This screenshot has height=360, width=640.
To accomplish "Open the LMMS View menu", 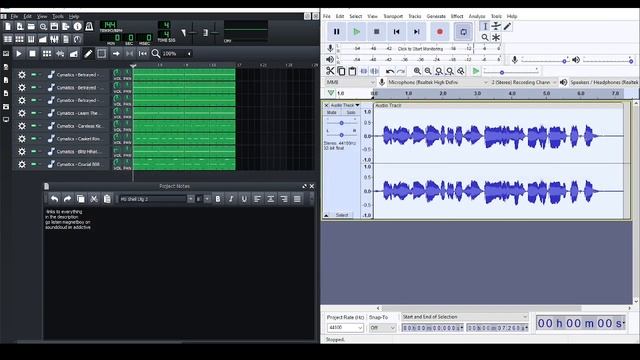I will click(x=42, y=16).
